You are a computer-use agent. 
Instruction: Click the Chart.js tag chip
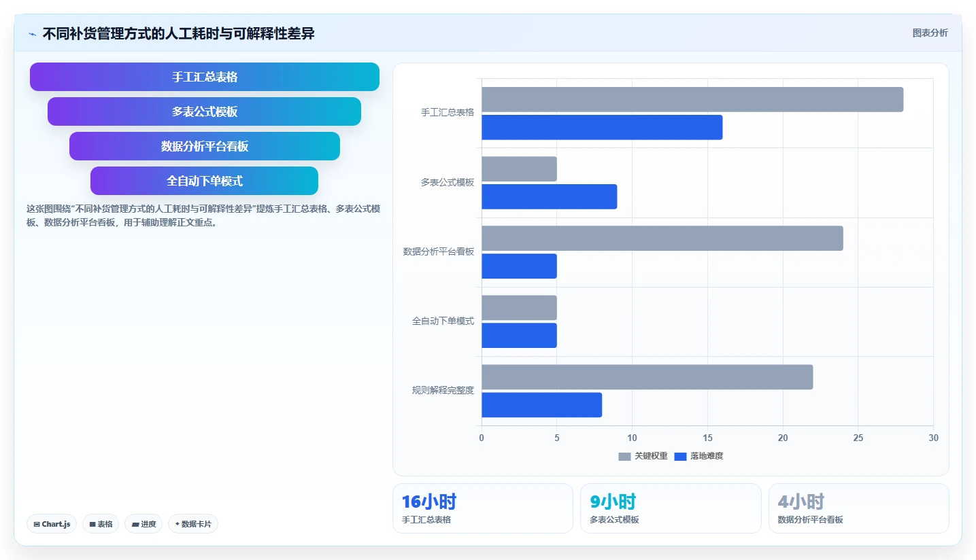[52, 524]
